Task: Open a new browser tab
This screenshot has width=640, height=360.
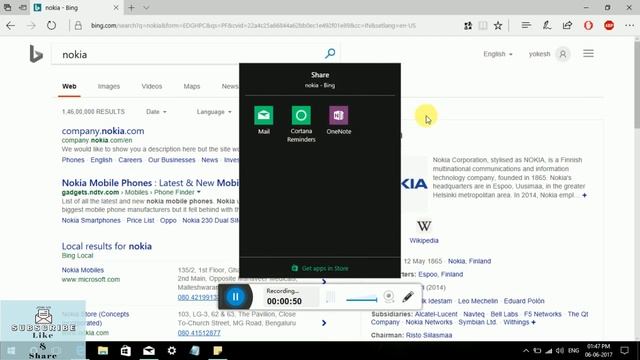Action: (131, 8)
